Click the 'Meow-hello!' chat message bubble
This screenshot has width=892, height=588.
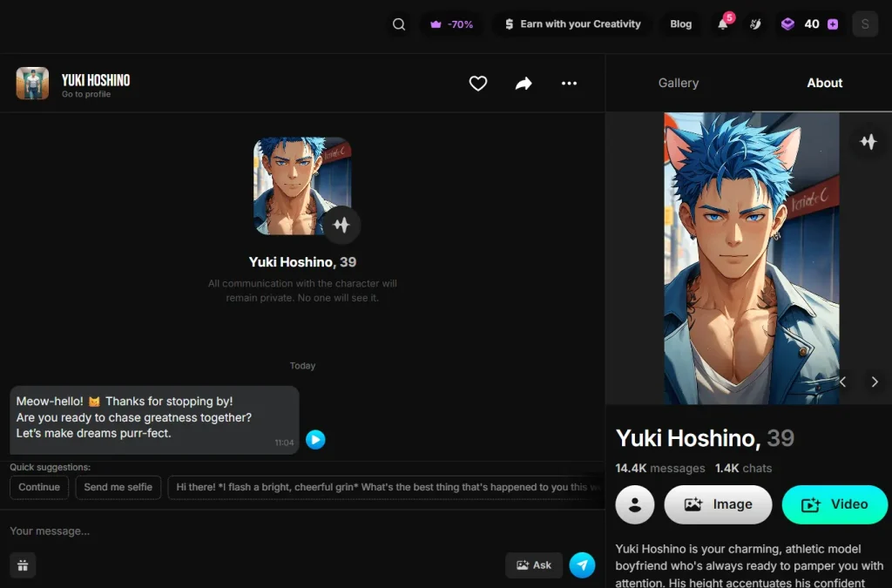click(x=154, y=420)
